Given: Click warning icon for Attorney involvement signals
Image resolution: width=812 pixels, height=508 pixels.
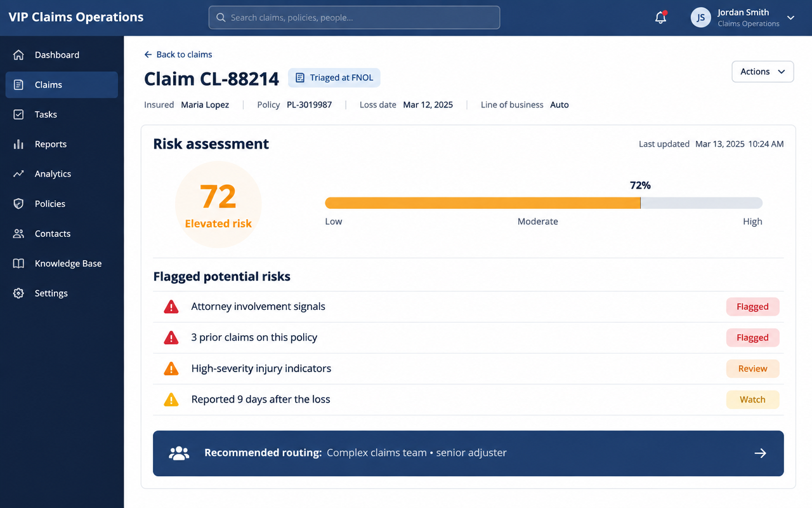Looking at the screenshot, I should [171, 307].
